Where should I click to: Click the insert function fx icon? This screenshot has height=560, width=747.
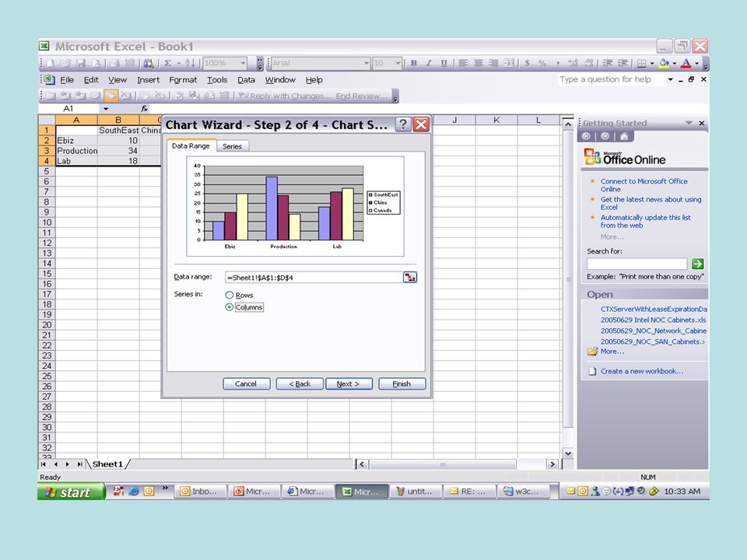pos(145,109)
